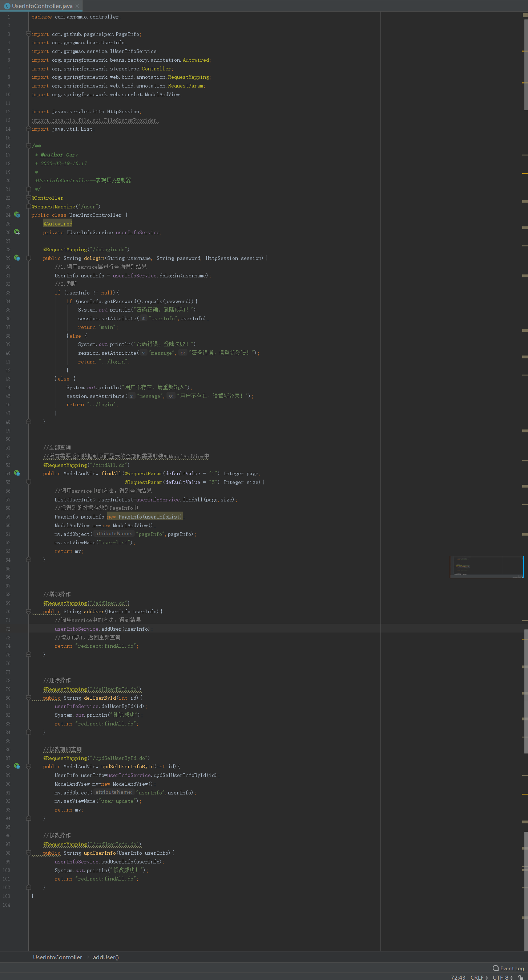Click the inspection status indicator above the scrollbar
This screenshot has height=980, width=528.
525,15
